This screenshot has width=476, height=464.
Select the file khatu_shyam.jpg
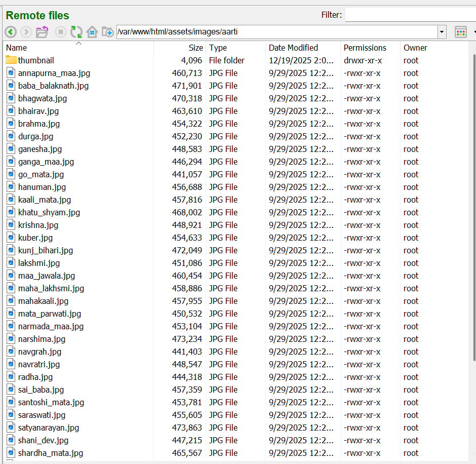click(49, 212)
